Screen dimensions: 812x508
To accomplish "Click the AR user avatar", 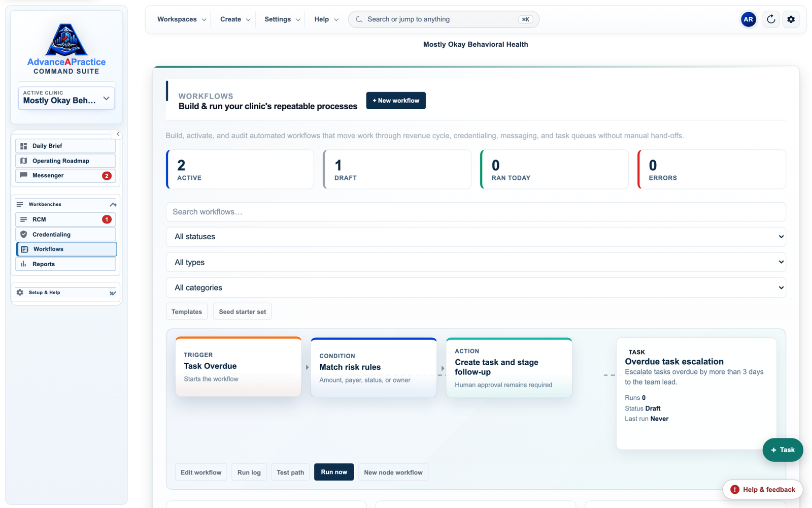I will click(748, 19).
